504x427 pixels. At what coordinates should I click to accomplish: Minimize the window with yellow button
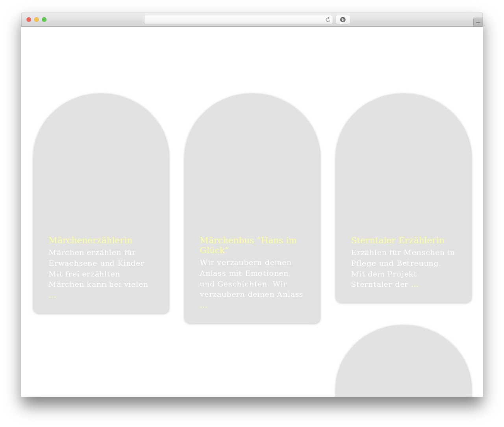37,20
